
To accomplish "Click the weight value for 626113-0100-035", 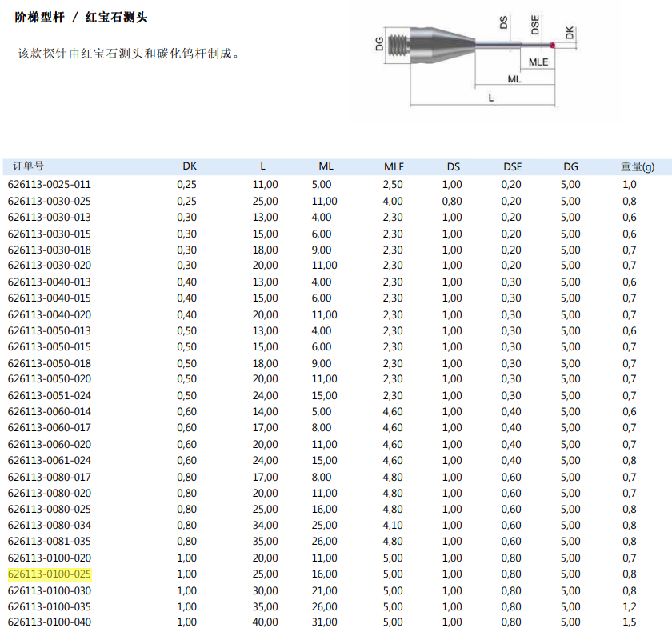I will [x=630, y=606].
